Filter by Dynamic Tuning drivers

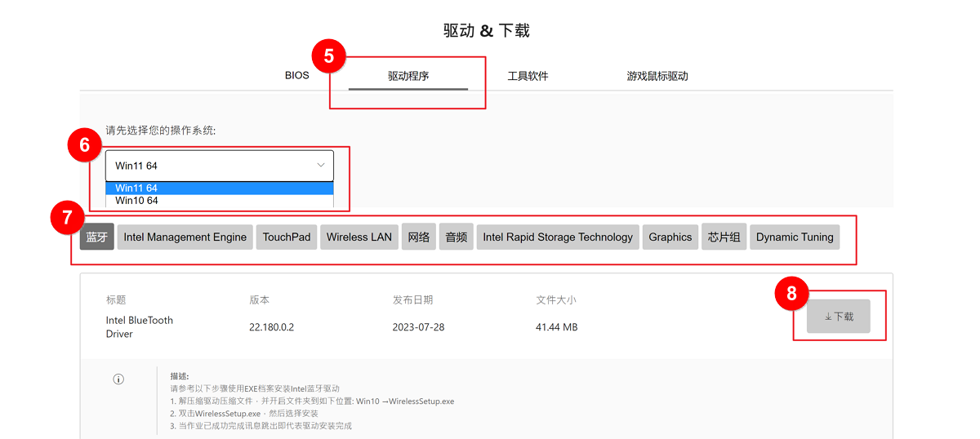point(795,237)
